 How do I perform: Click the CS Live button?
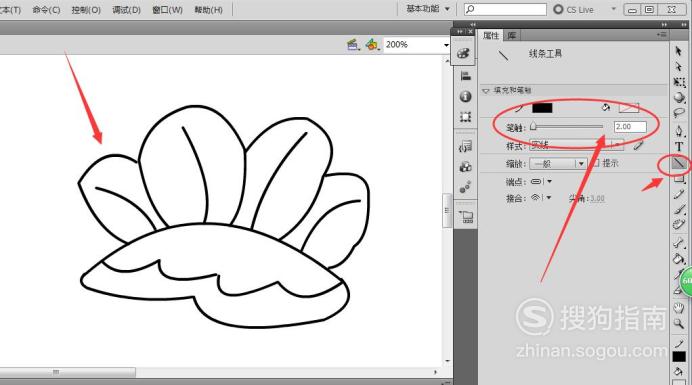[x=574, y=9]
